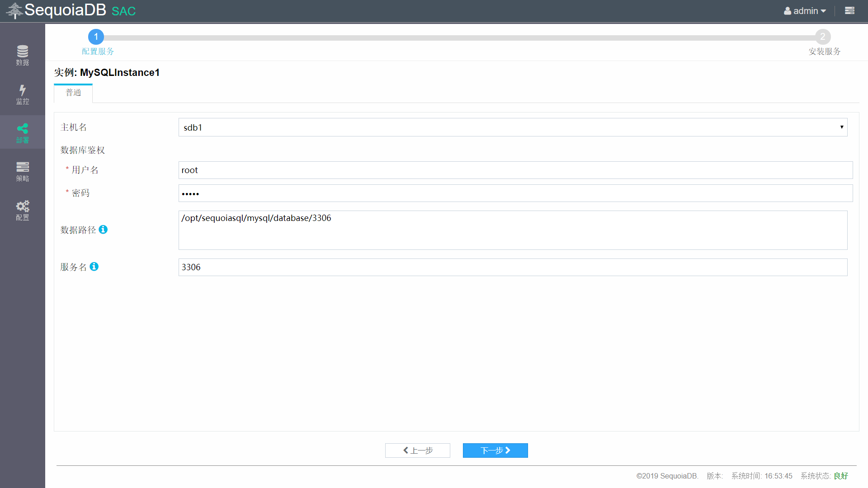The image size is (868, 488).
Task: Click into the 数据路径 text area
Action: [513, 230]
